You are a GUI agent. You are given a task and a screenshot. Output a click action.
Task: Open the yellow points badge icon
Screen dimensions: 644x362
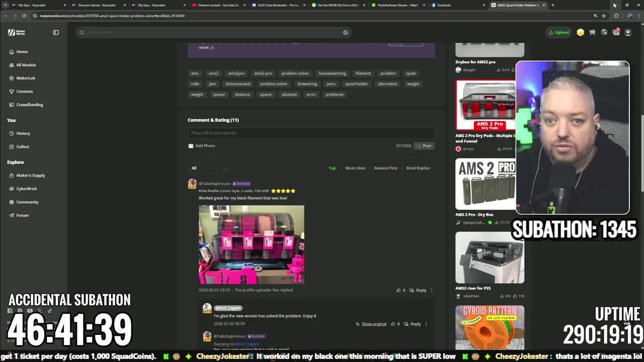pyautogui.click(x=581, y=32)
